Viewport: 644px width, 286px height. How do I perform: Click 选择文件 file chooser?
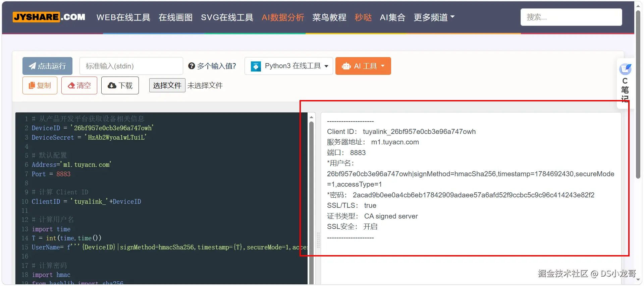167,85
